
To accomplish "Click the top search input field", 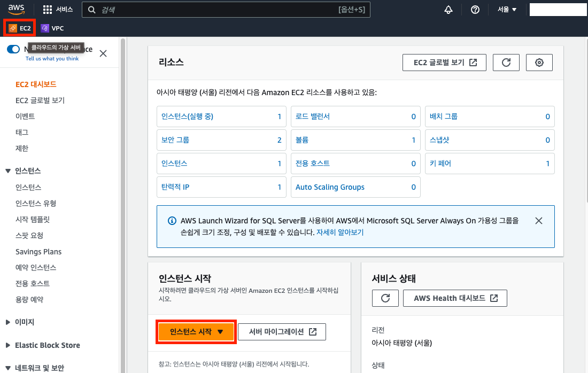I will point(226,10).
